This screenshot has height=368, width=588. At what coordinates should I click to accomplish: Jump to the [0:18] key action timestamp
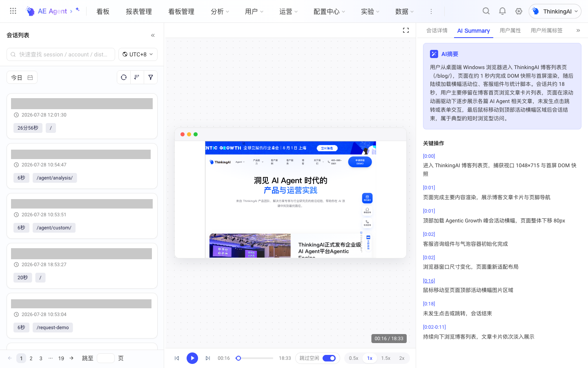pos(429,304)
